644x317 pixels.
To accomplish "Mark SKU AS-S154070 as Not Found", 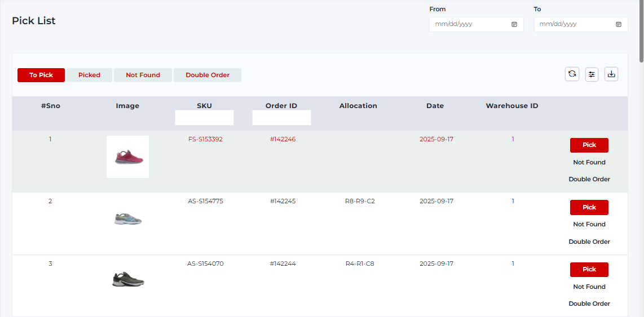I will click(x=589, y=287).
